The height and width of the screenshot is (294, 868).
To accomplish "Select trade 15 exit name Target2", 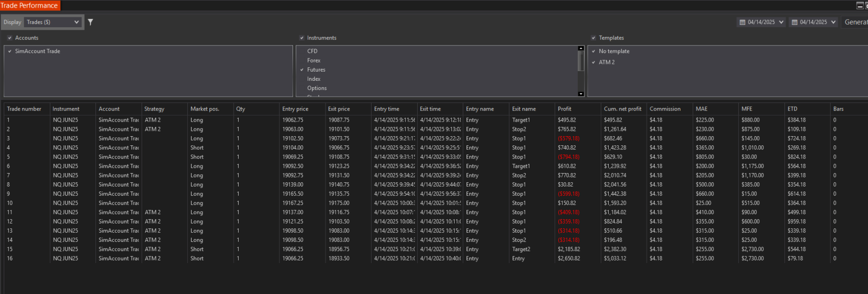I will [521, 250].
